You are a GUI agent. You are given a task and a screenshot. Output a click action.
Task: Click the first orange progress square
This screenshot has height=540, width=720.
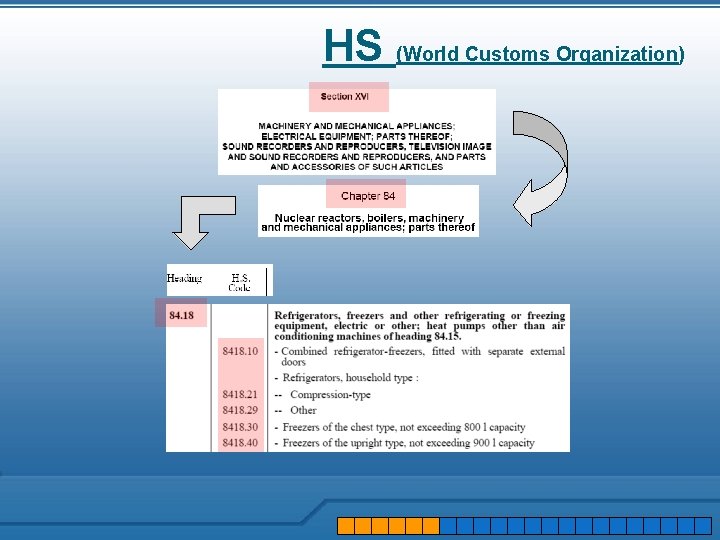(346, 526)
